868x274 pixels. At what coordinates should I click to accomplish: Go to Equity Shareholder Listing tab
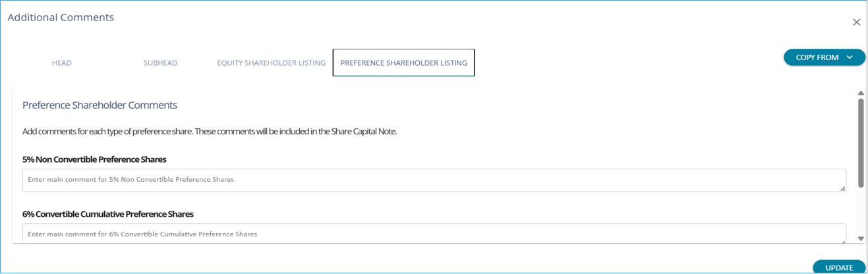click(x=271, y=63)
